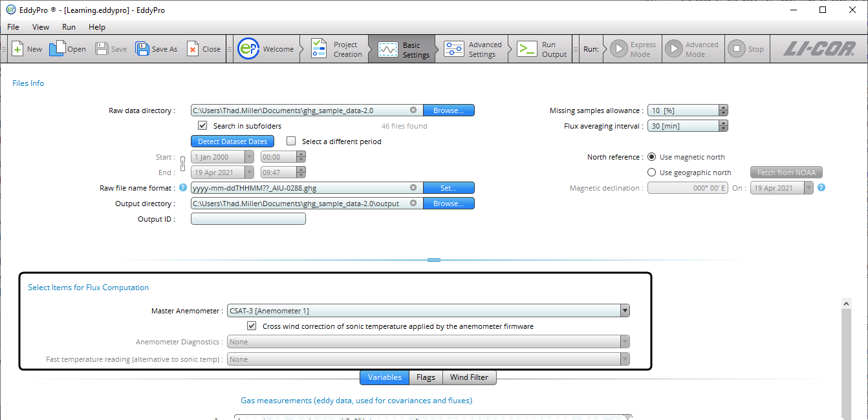Screen dimensions: 868x420
Task: Click the Magnetic declination field
Action: (x=688, y=188)
